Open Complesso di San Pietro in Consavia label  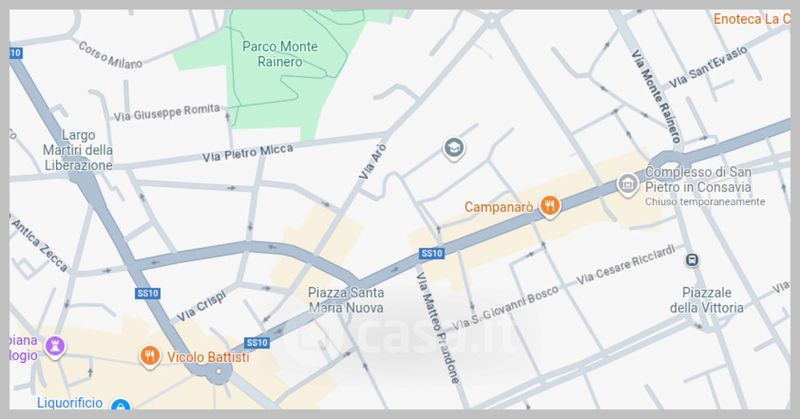698,180
